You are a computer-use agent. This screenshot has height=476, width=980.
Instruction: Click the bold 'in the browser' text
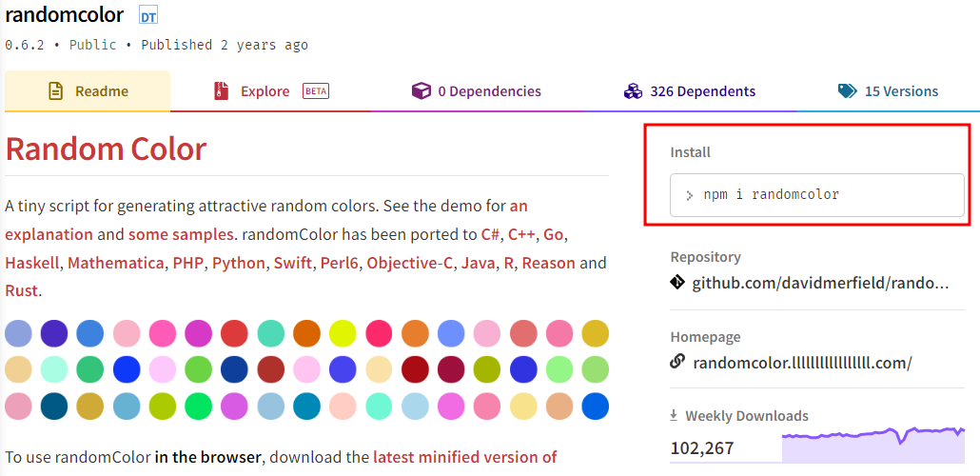click(x=208, y=457)
